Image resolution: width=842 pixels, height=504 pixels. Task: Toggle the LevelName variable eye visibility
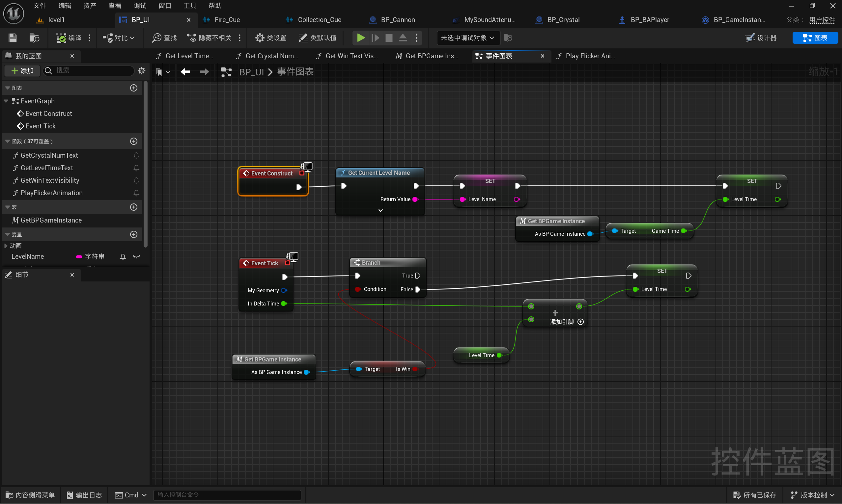click(x=136, y=257)
